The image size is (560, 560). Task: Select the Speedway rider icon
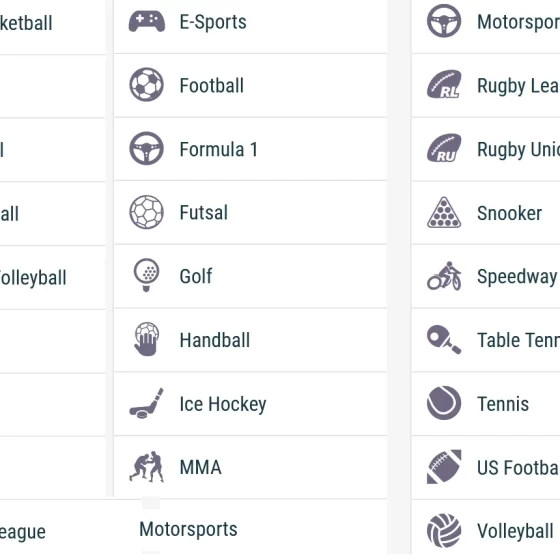click(x=444, y=276)
